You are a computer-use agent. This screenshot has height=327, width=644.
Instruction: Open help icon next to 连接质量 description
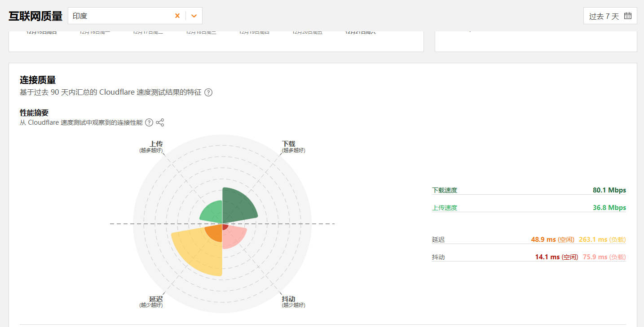[x=208, y=92]
